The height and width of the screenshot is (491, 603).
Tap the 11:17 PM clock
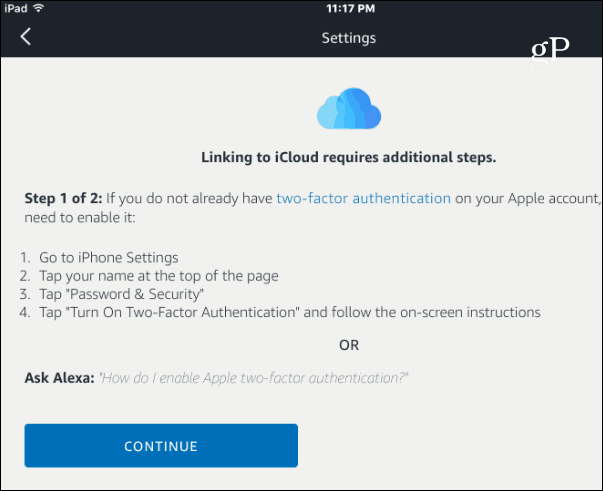[x=350, y=8]
